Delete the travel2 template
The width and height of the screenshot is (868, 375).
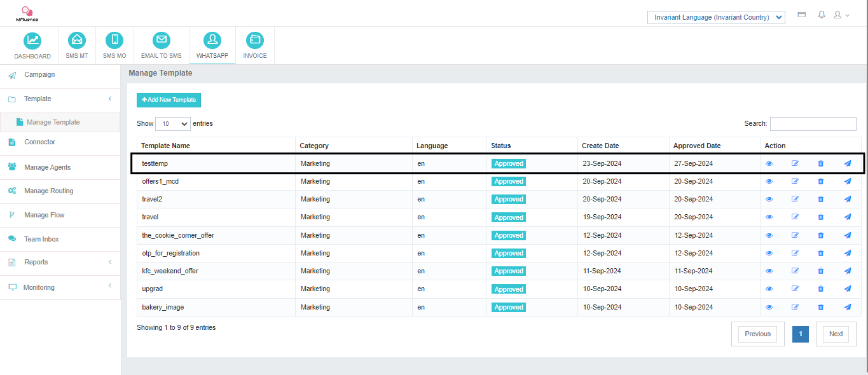coord(820,200)
